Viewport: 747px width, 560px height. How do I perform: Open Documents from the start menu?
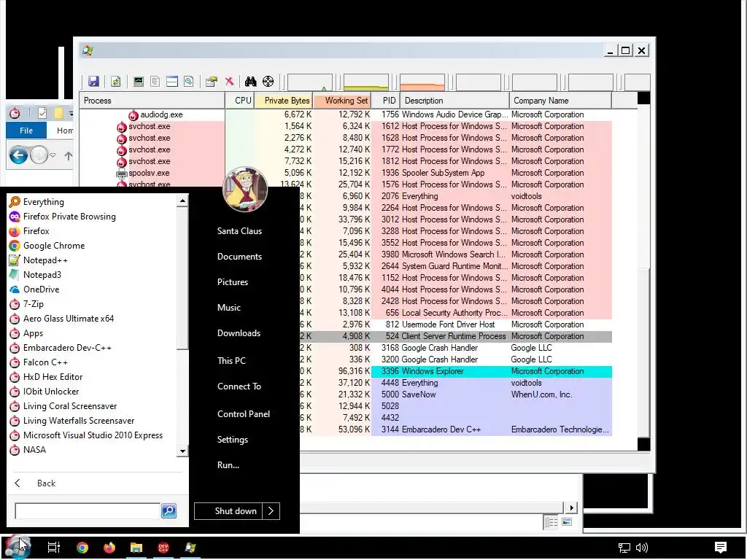click(239, 257)
